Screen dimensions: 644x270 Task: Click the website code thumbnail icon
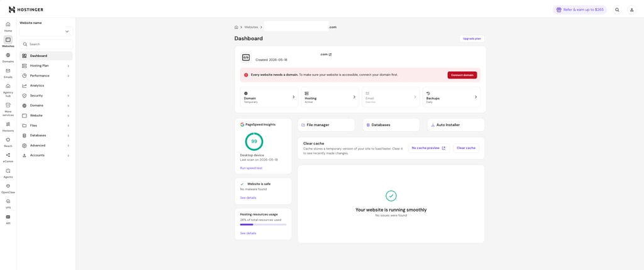point(246,57)
